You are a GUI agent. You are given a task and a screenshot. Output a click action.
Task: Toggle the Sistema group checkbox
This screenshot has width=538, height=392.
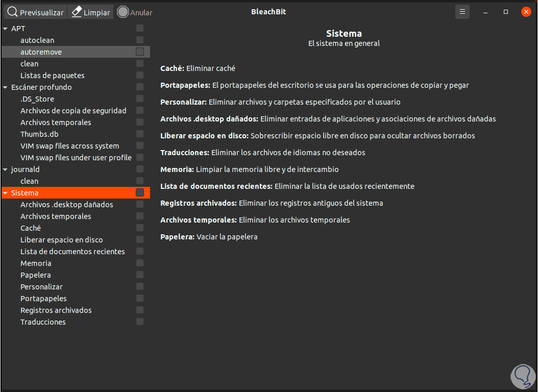[140, 192]
